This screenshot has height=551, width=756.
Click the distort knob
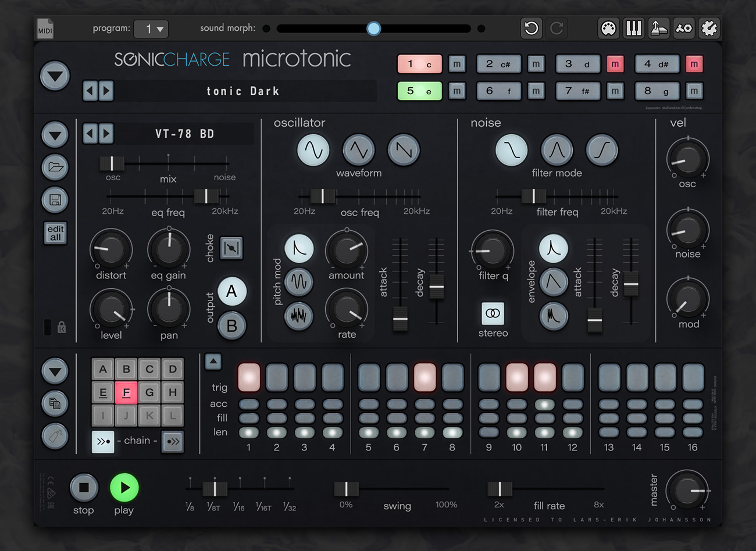point(110,250)
